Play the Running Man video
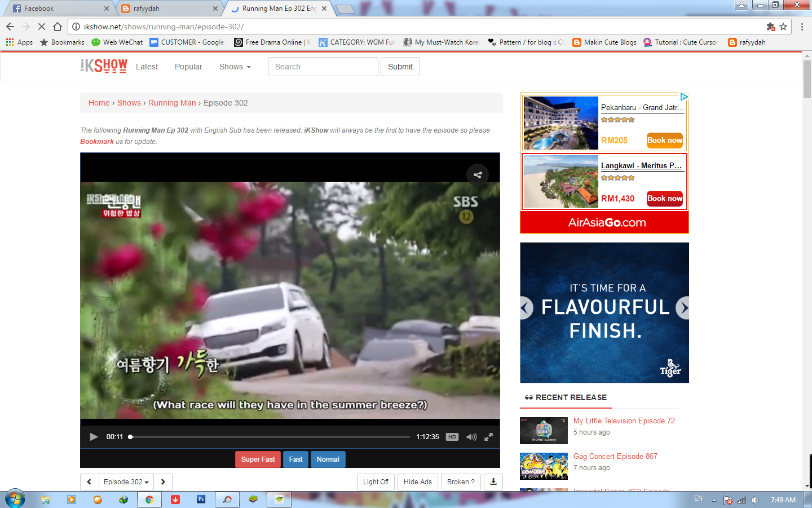 94,437
